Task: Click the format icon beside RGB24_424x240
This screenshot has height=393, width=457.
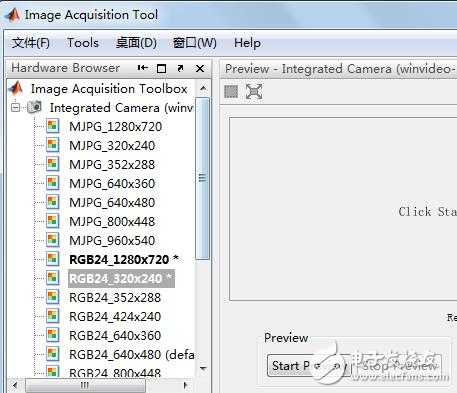Action: pos(53,316)
